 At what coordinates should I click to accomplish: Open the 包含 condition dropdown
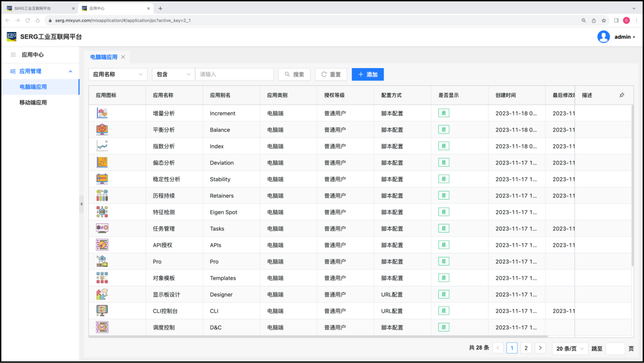[173, 74]
